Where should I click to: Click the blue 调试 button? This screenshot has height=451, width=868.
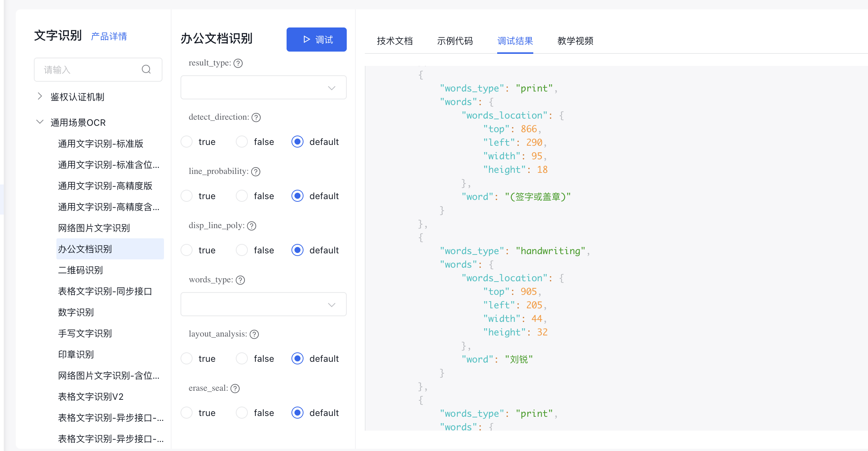[316, 40]
